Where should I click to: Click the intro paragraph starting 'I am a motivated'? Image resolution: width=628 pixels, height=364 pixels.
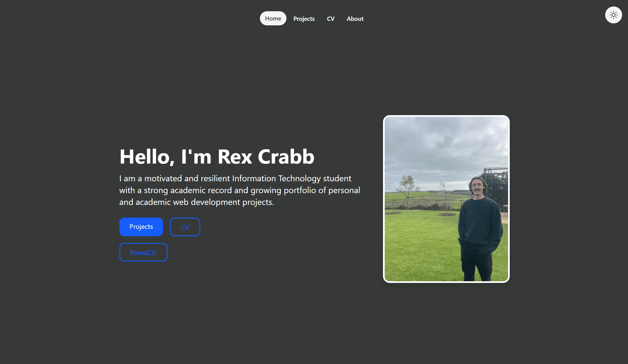click(240, 190)
